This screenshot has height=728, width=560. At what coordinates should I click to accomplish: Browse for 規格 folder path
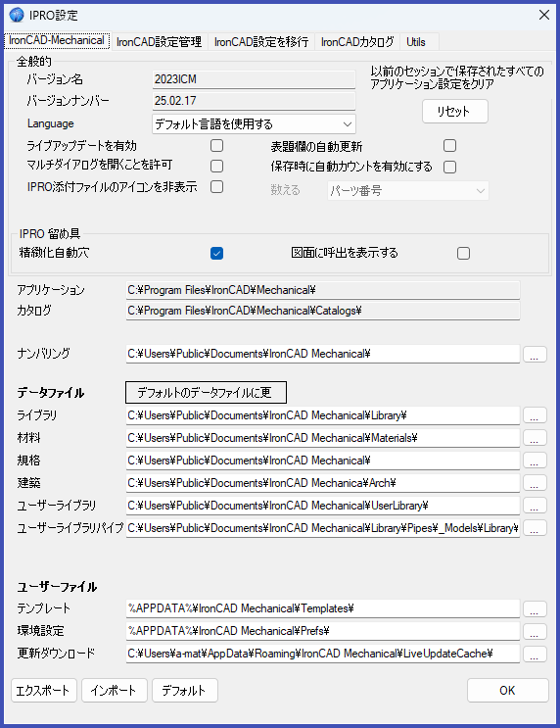pos(535,461)
